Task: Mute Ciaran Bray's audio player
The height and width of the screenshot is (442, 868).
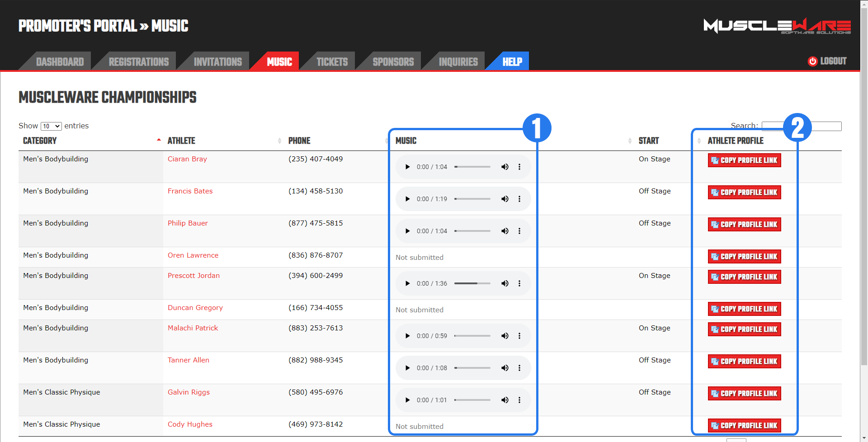Action: (505, 167)
